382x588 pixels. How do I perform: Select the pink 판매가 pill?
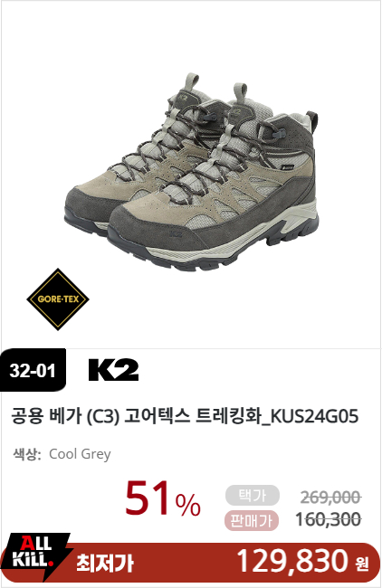coord(252,520)
